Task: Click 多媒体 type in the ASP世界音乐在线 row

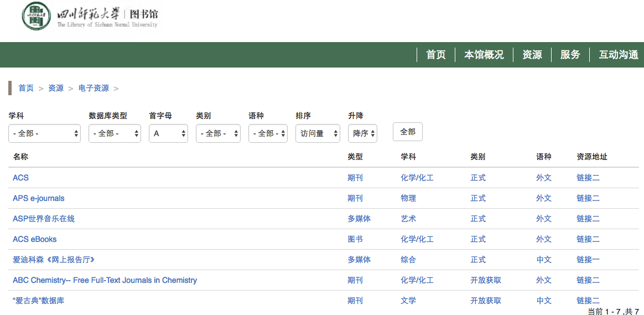Action: 359,219
